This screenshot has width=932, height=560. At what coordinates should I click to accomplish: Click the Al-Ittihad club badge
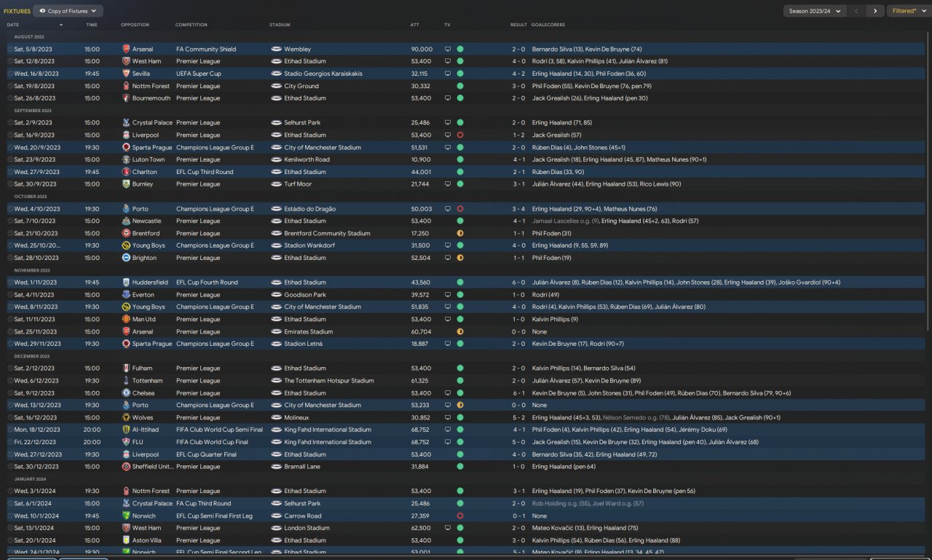pos(126,430)
